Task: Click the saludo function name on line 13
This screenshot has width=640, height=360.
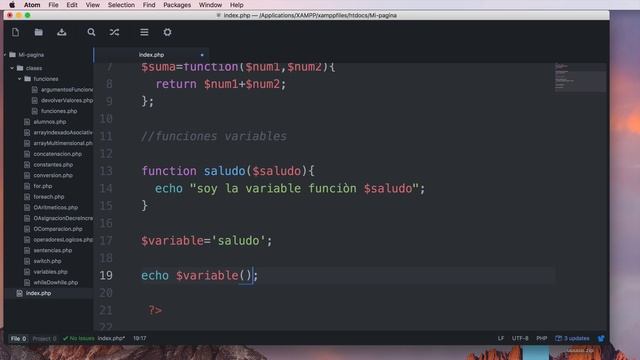Action: click(224, 171)
